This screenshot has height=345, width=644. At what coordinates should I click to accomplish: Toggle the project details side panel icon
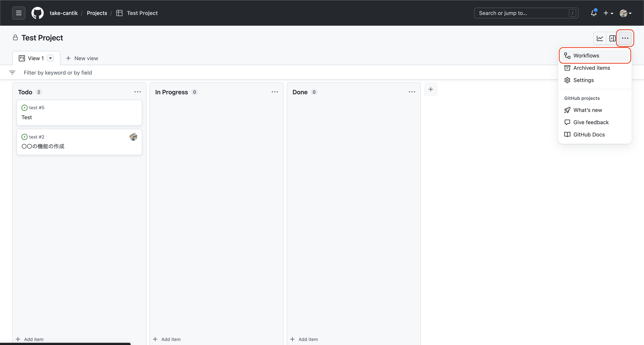(x=612, y=38)
